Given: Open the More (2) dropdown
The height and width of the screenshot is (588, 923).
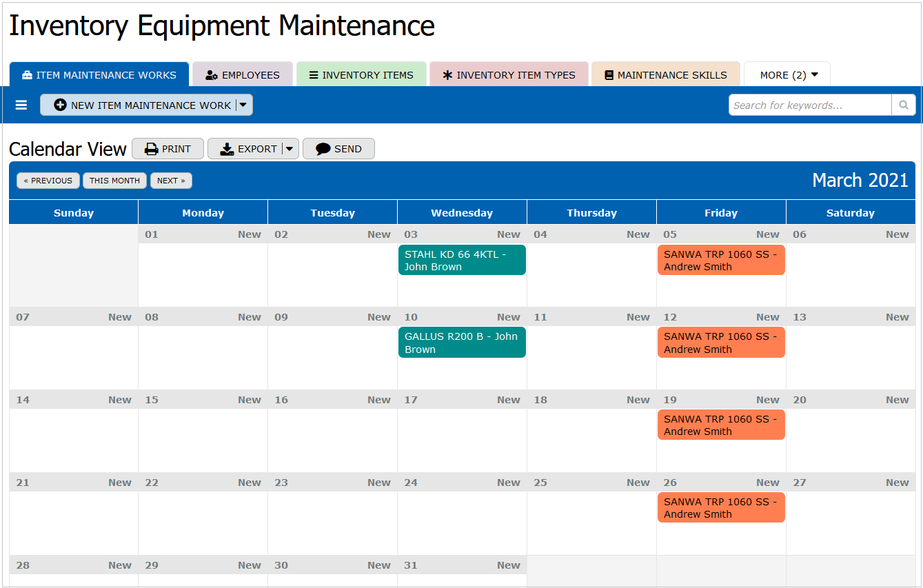Looking at the screenshot, I should pyautogui.click(x=787, y=75).
